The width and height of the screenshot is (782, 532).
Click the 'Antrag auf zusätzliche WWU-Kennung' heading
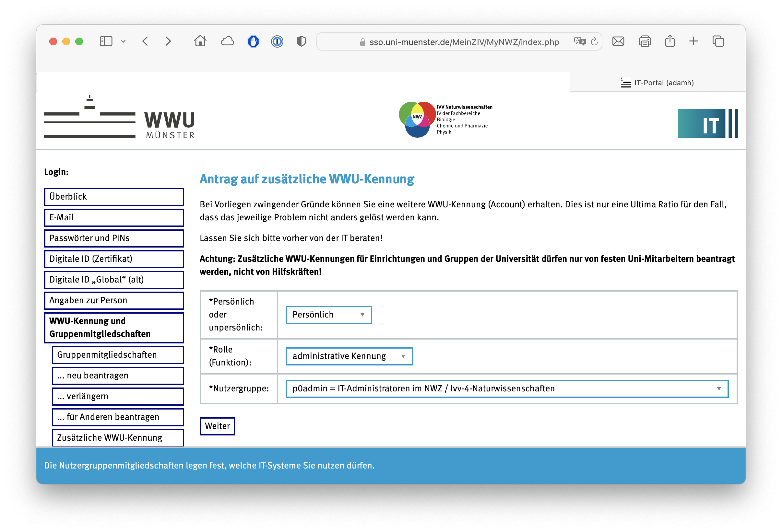(306, 179)
